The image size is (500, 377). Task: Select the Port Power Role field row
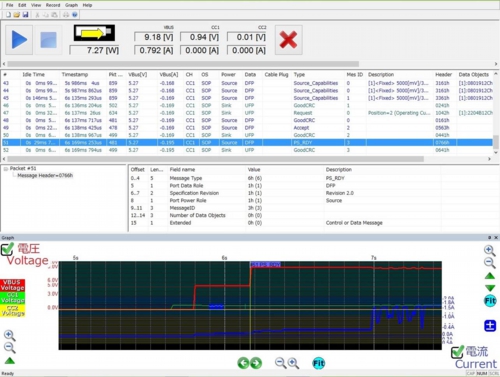tap(285, 200)
